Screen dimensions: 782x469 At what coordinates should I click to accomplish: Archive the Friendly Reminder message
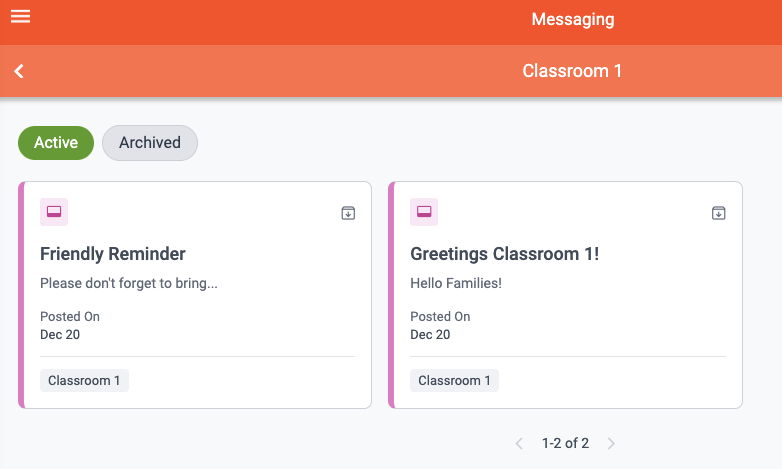click(x=348, y=212)
